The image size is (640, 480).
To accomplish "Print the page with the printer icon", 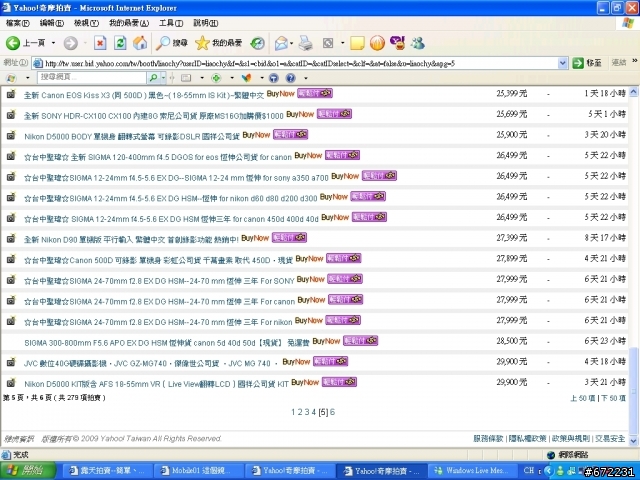I will [x=305, y=43].
